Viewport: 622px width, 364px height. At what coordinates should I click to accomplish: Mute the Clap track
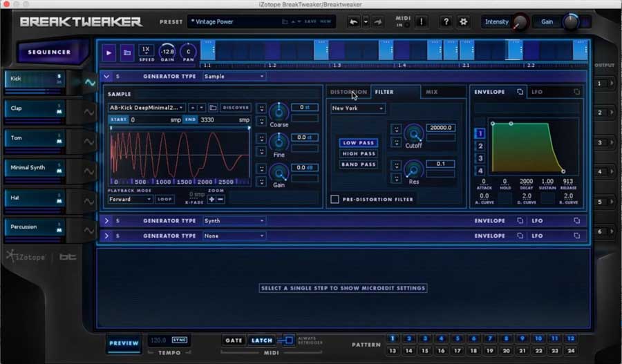tap(59, 112)
